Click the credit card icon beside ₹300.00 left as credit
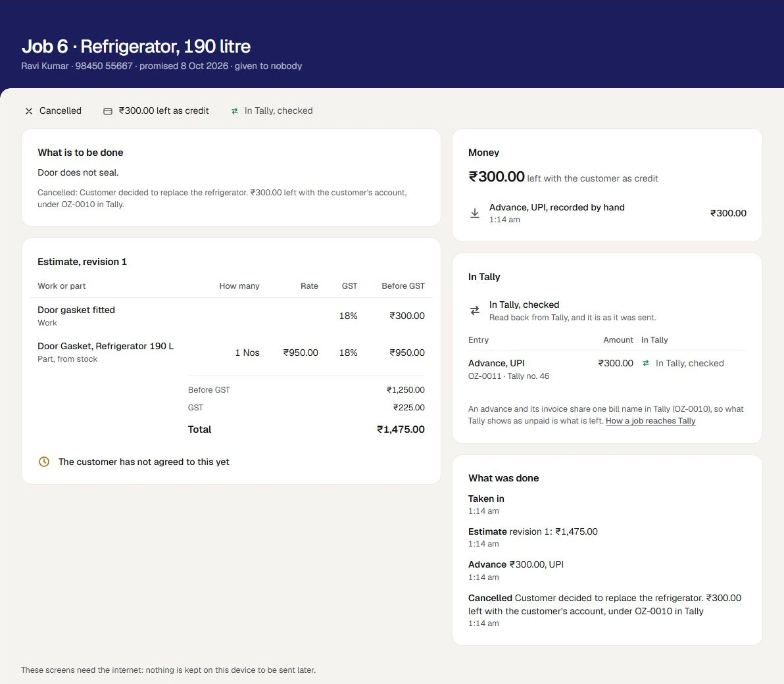The width and height of the screenshot is (784, 684). click(x=107, y=111)
